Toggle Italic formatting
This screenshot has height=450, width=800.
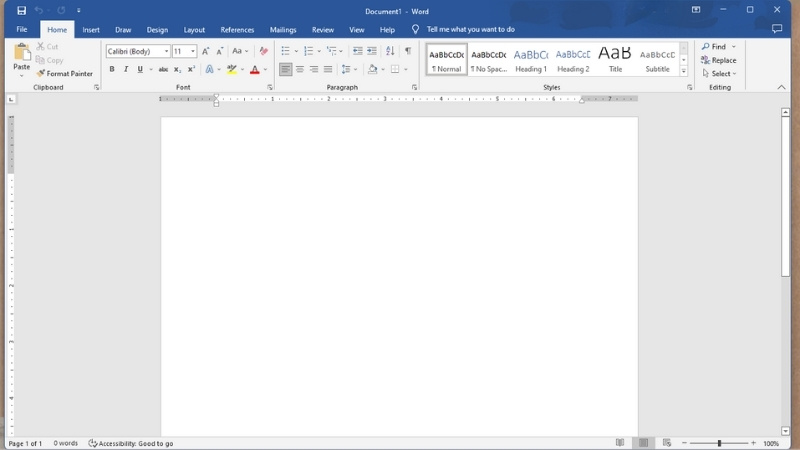coord(125,70)
